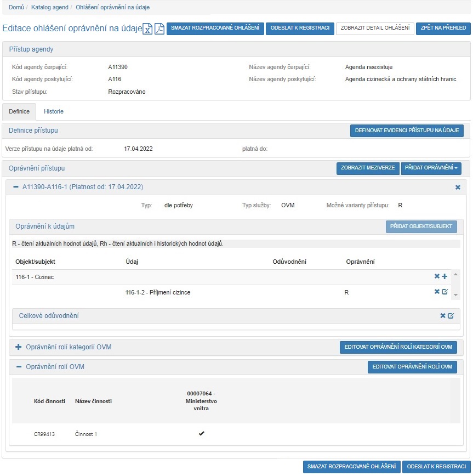Edit the Celkové odůvodnění text

(451, 316)
